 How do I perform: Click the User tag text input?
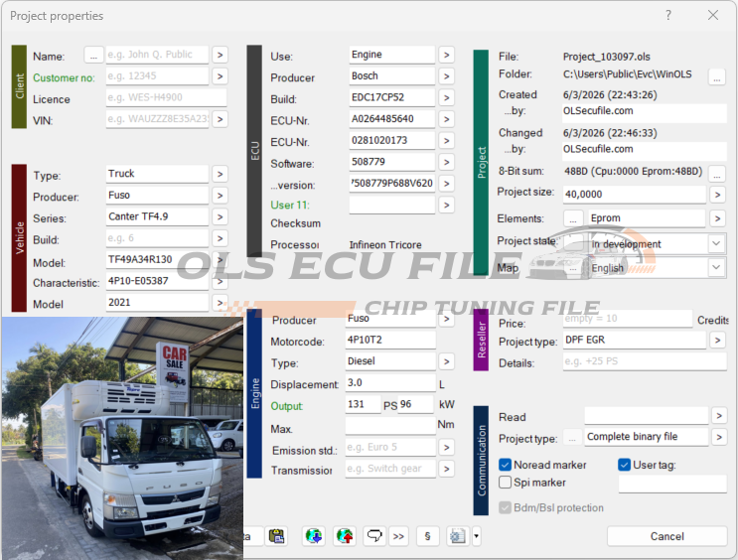[x=672, y=484]
